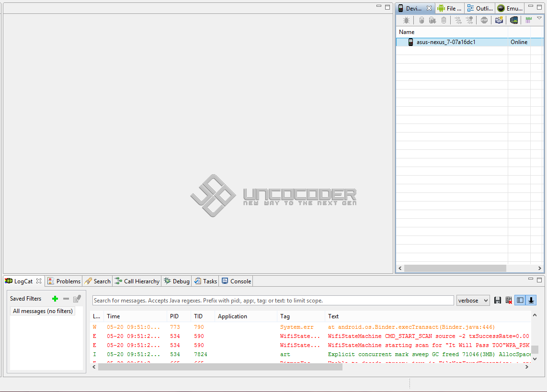Minimize the editor area
The width and height of the screenshot is (547, 392).
point(379,6)
